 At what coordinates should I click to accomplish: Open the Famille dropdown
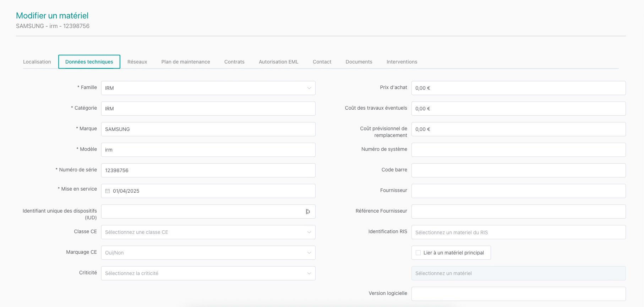point(208,88)
